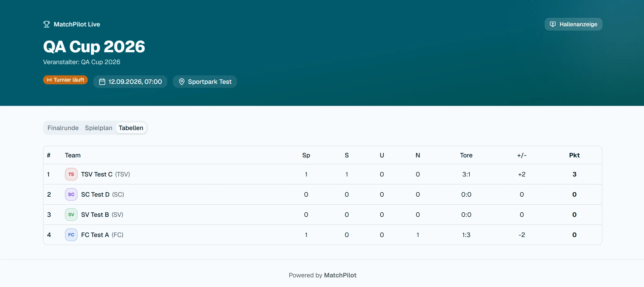Switch to the Finalrunde tab

coord(63,128)
